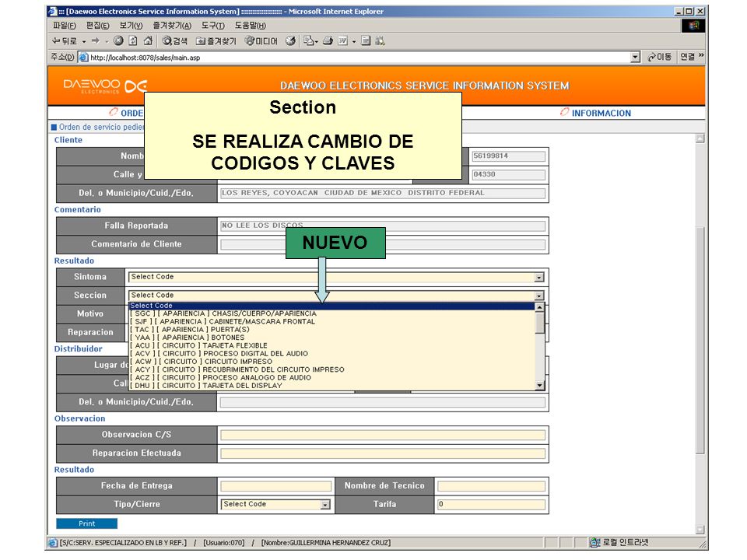
Task: Click the browser Forward arrow icon
Action: pyautogui.click(x=95, y=41)
